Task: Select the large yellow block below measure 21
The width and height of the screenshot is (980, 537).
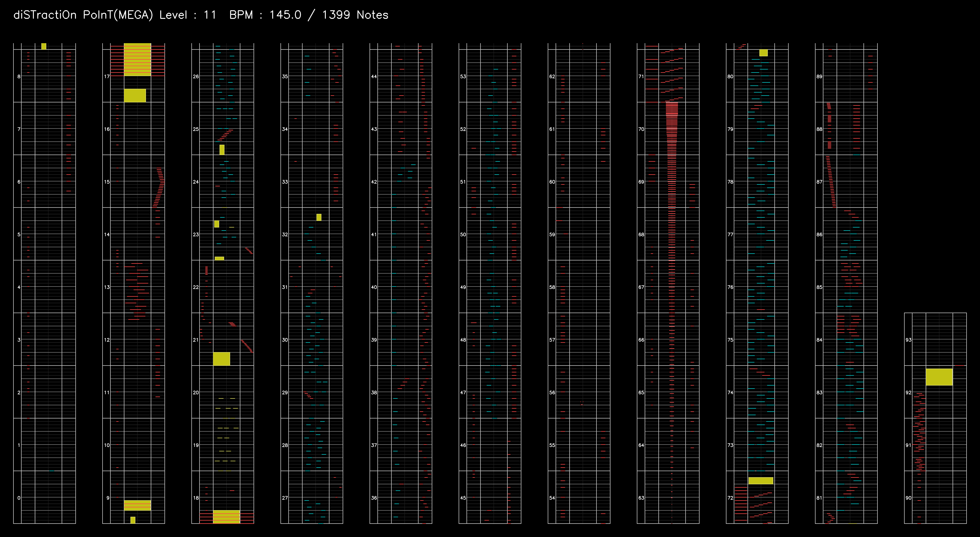Action: click(221, 359)
